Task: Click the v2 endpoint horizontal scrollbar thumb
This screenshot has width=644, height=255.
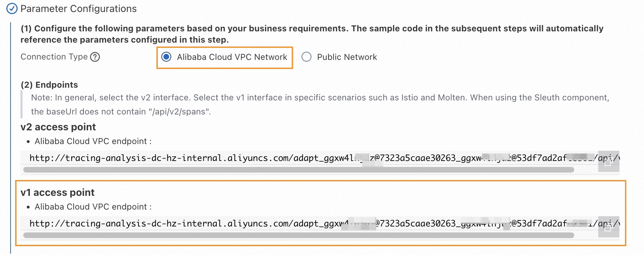Action: tap(298, 170)
